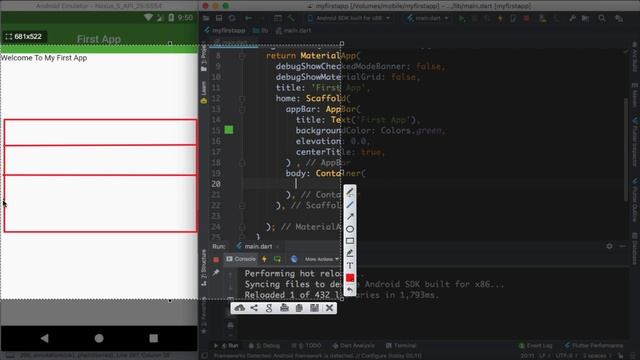Save the screenshot to disk
640x360 pixels.
(314, 308)
